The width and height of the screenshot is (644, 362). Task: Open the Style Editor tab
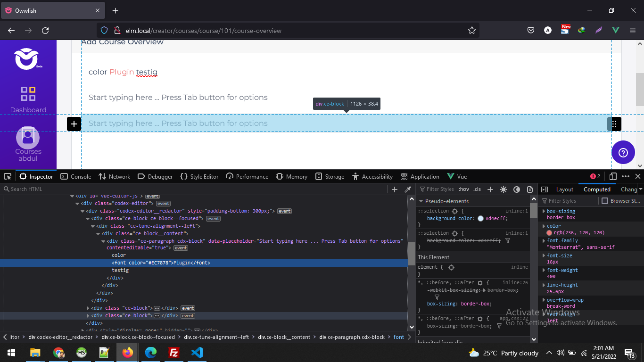tap(199, 176)
